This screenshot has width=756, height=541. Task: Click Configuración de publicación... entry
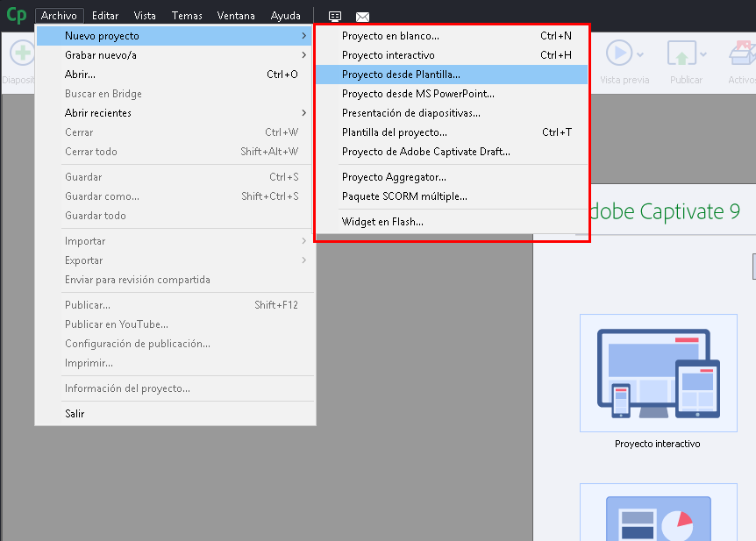(x=174, y=344)
